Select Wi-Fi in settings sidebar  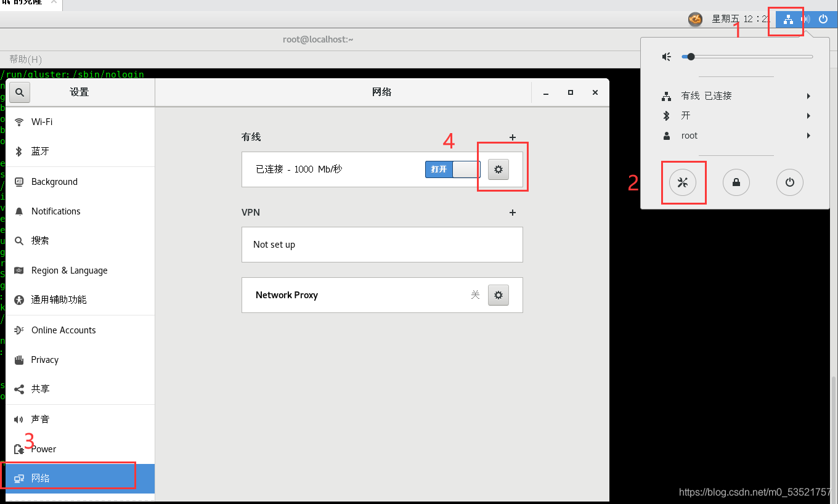80,122
